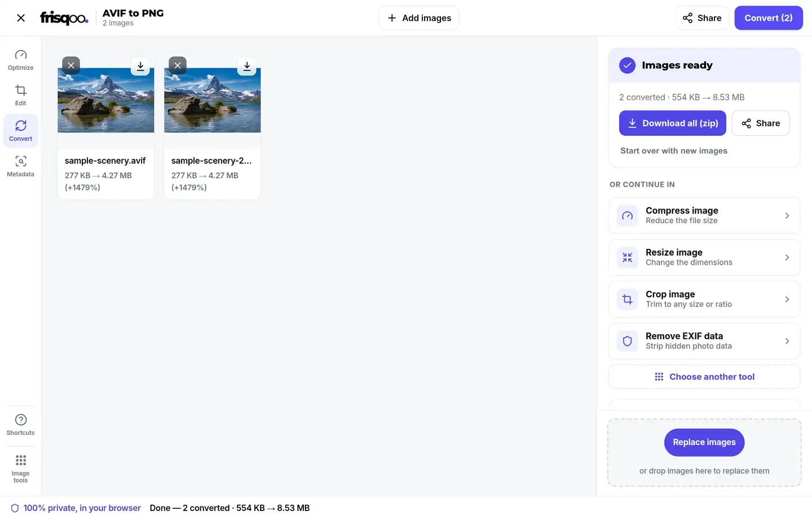
Task: Click the 'Images ready' heading text
Action: pyautogui.click(x=677, y=65)
